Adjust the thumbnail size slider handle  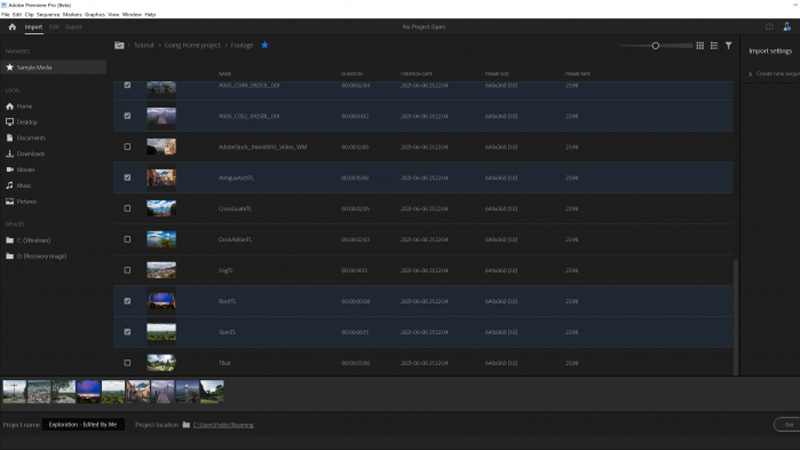point(656,46)
